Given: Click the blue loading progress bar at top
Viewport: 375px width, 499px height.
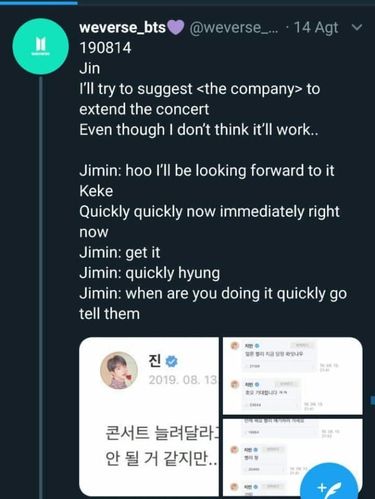Looking at the screenshot, I should 39,2.
